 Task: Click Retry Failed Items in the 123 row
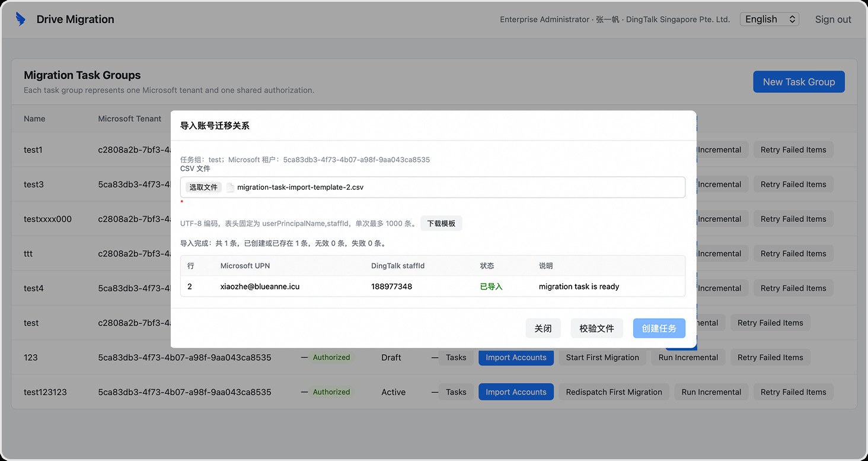(x=770, y=357)
